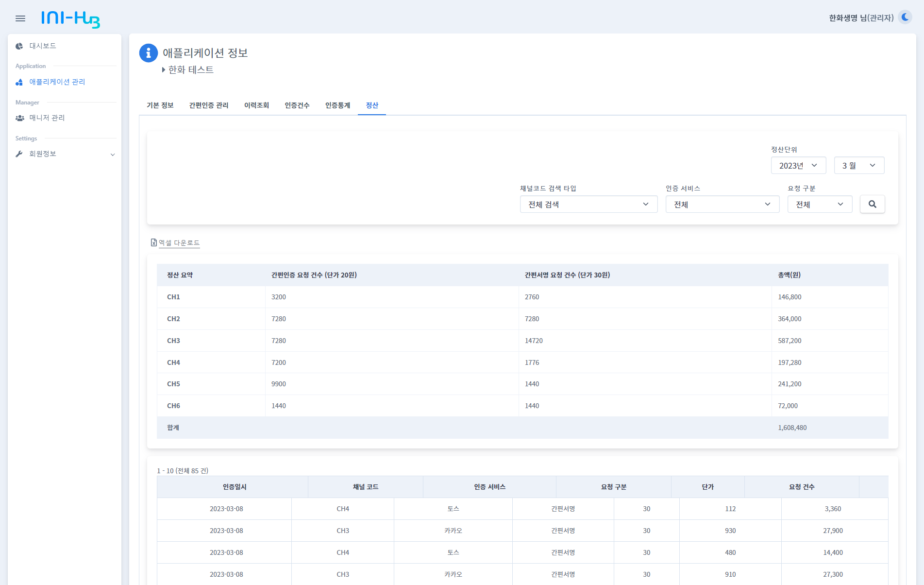Click the CH1 total 146,800

[x=790, y=297]
